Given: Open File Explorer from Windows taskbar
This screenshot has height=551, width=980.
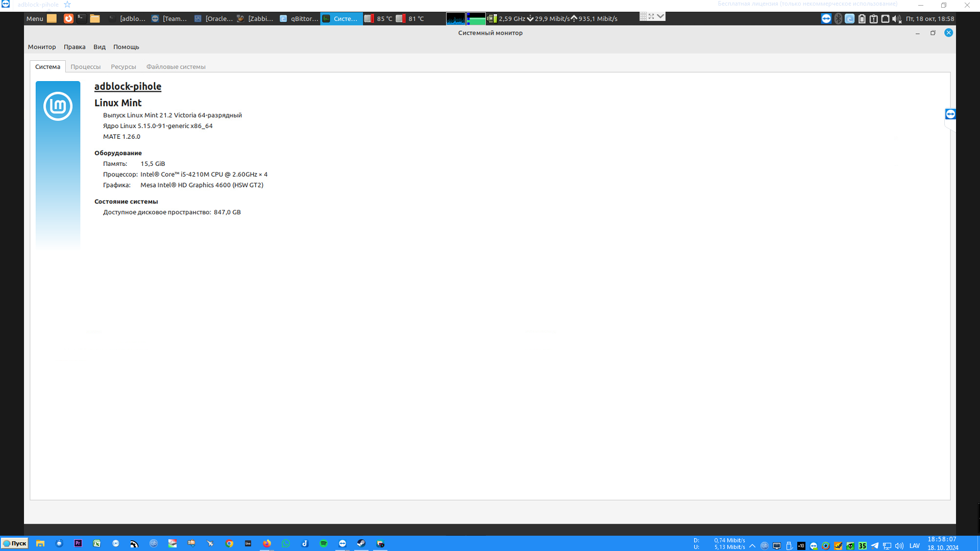Looking at the screenshot, I should (40, 543).
